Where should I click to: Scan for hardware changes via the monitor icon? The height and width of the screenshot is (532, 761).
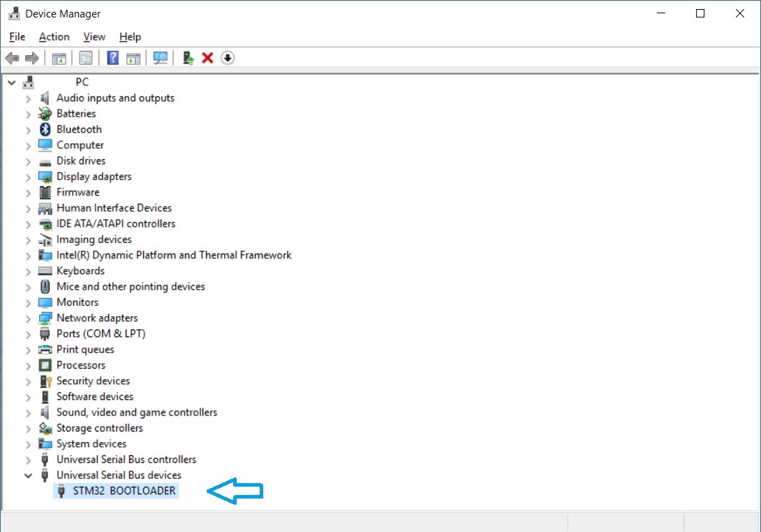[160, 58]
